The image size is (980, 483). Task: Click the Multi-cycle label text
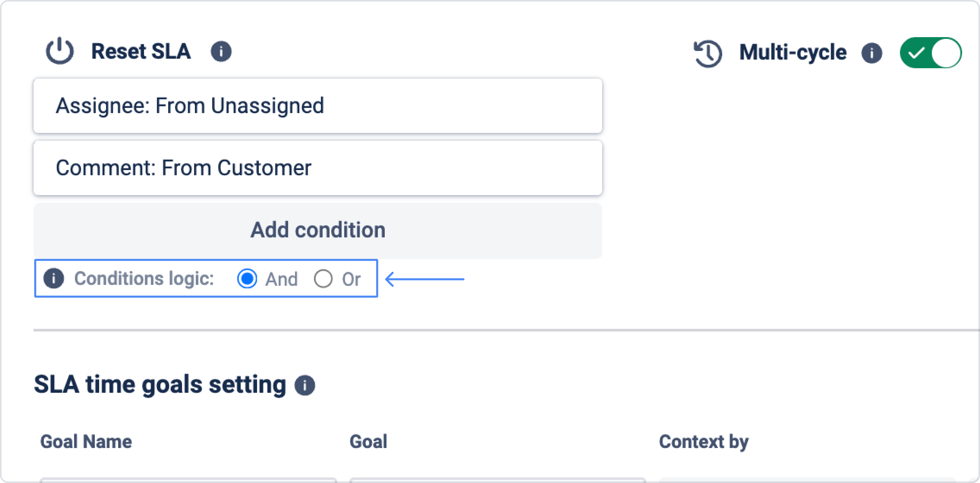point(793,52)
